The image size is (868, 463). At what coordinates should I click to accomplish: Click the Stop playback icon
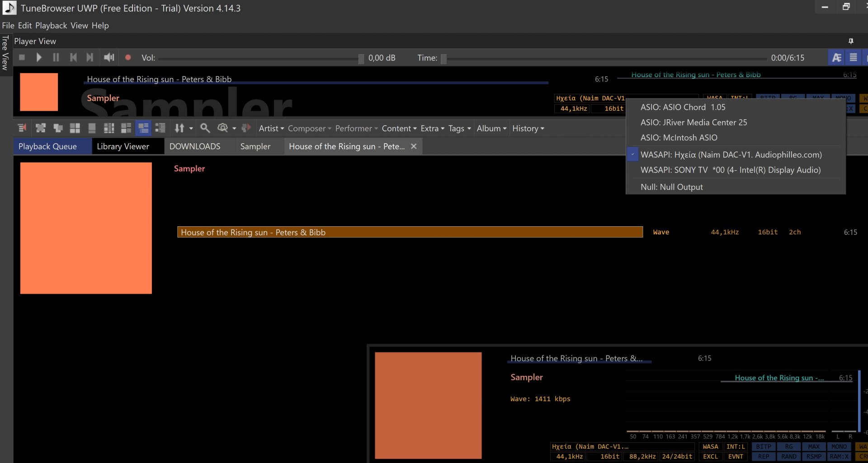(22, 57)
